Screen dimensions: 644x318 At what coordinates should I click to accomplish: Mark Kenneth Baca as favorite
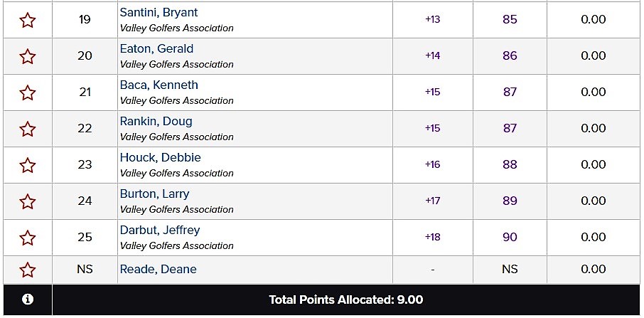point(28,92)
